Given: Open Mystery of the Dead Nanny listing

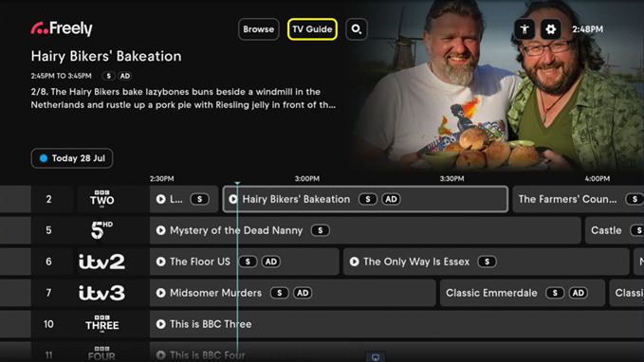Looking at the screenshot, I should pos(365,230).
